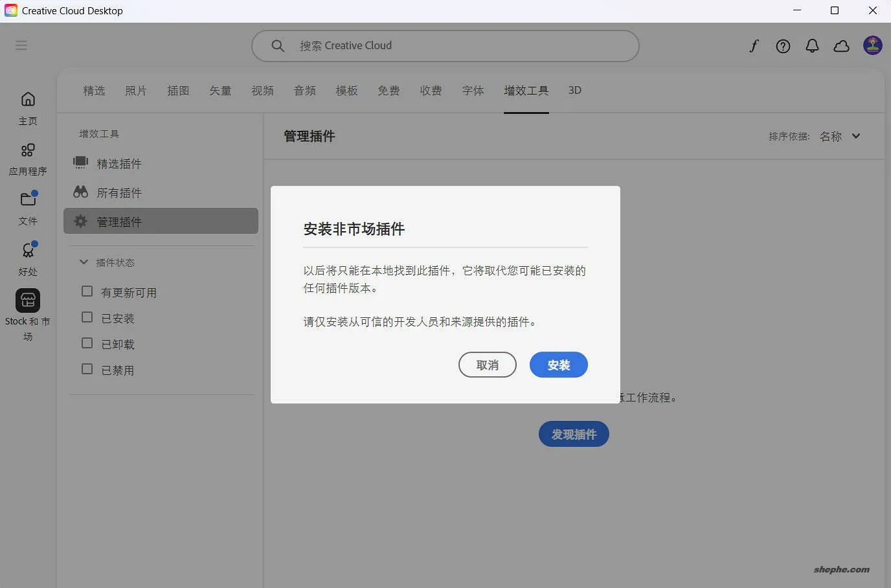Switch to the 精选 tab
The image size is (891, 588).
[x=94, y=91]
